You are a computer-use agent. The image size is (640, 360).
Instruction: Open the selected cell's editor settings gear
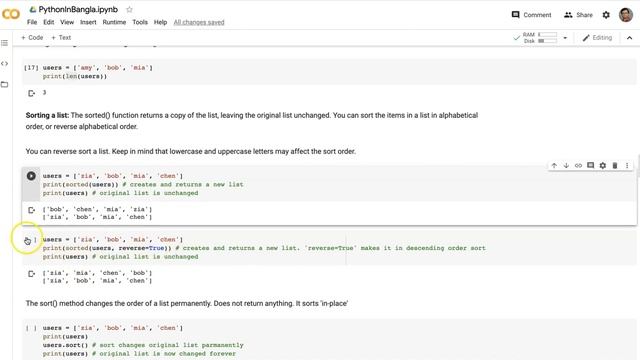click(x=603, y=165)
